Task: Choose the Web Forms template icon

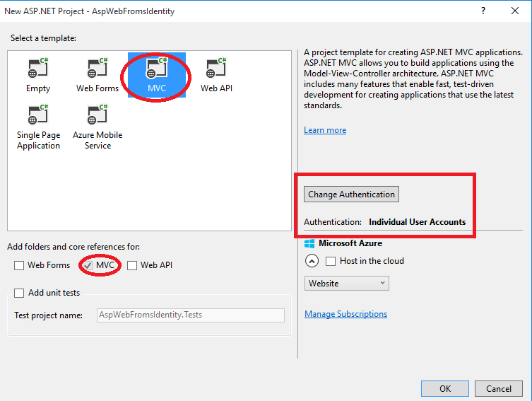Action: (97, 69)
